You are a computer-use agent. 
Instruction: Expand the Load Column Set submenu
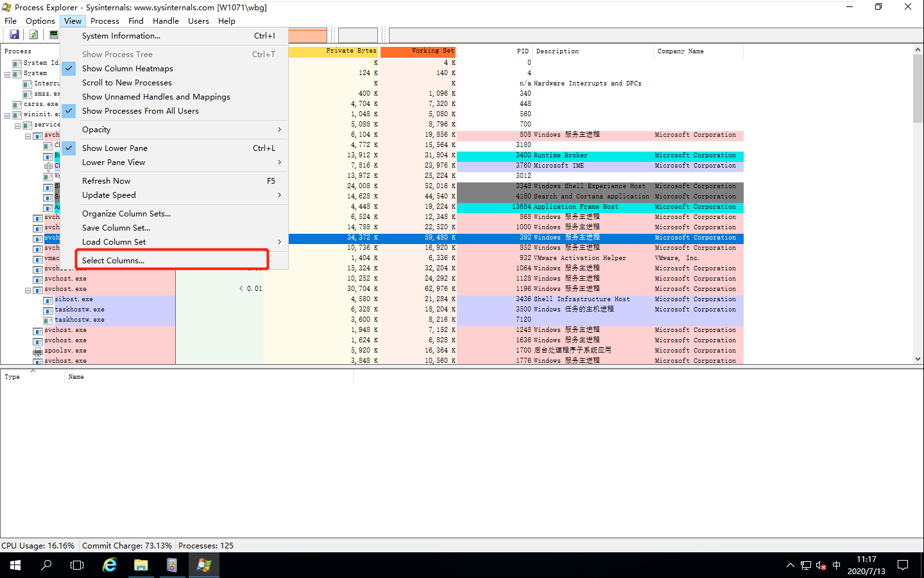tap(174, 242)
